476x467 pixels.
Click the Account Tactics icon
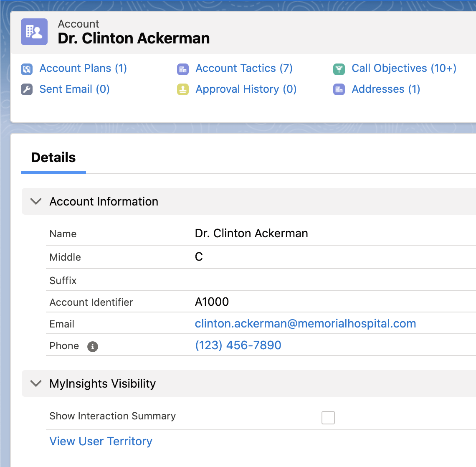tap(183, 69)
